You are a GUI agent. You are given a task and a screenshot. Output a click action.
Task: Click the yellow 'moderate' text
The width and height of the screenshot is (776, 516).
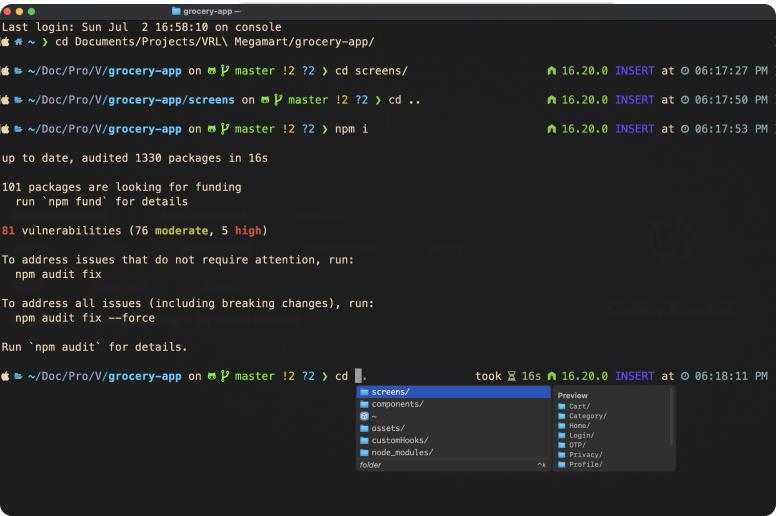(182, 231)
